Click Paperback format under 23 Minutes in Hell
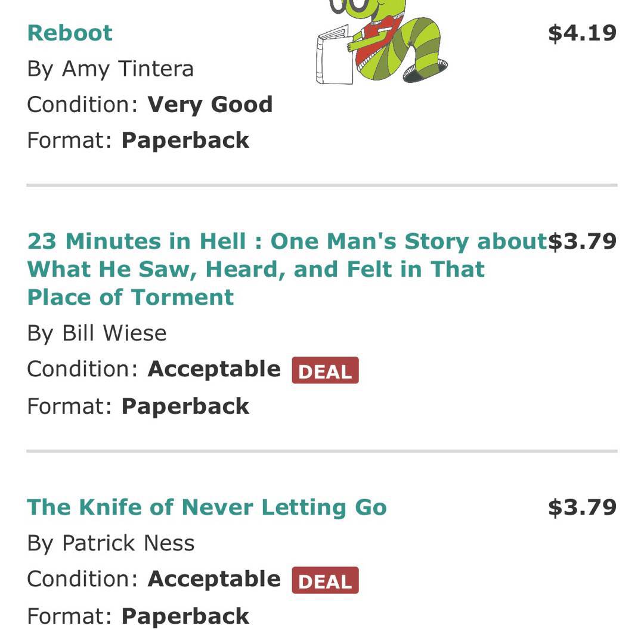Viewport: 644px width, 644px height. [x=185, y=406]
